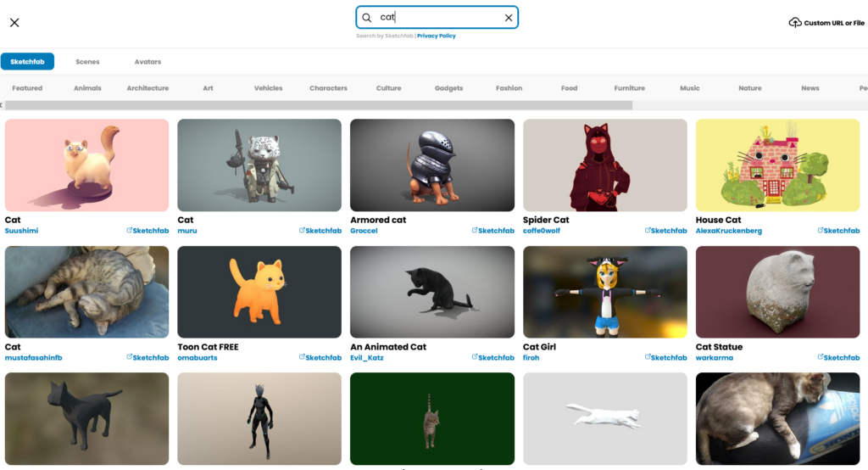
Task: Select the Cat photo scan by mustafasahinfb
Action: [87, 292]
